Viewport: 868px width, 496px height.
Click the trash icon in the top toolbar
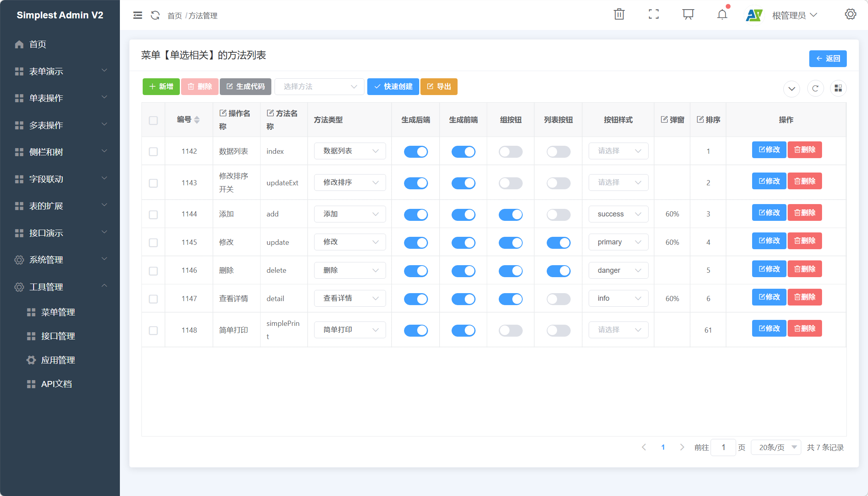619,14
